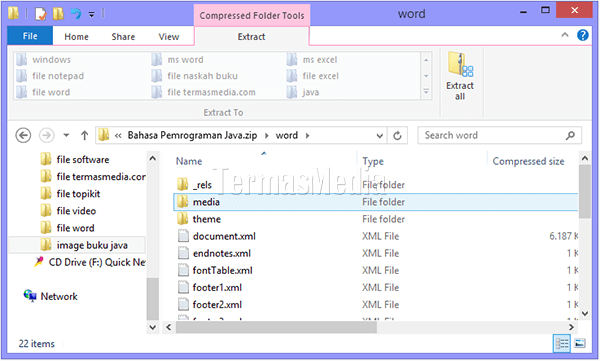Open the File menu tab
600x361 pixels.
tap(30, 36)
